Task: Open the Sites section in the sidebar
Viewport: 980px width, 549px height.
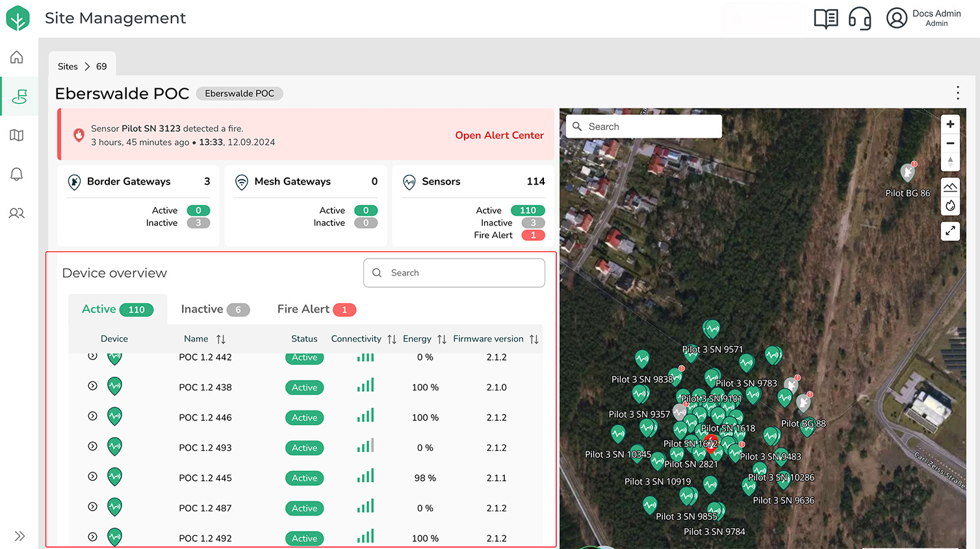Action: pyautogui.click(x=19, y=97)
